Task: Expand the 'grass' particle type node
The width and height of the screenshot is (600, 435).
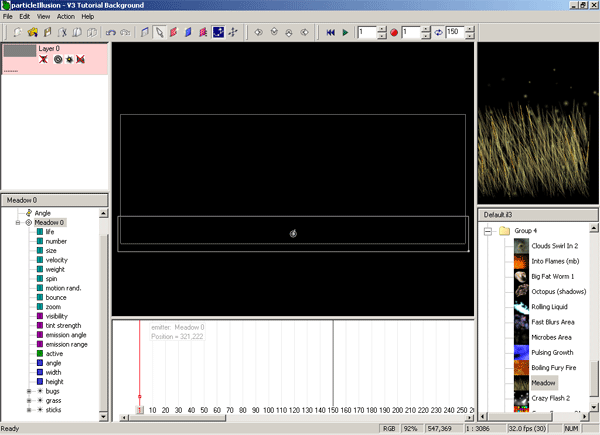Action: 30,400
